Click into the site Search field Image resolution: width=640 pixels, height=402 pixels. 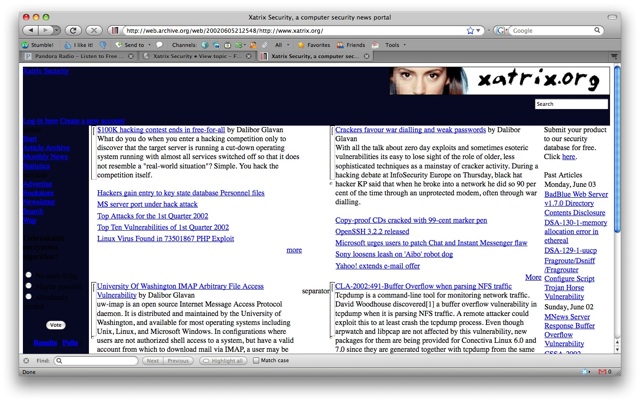[571, 104]
